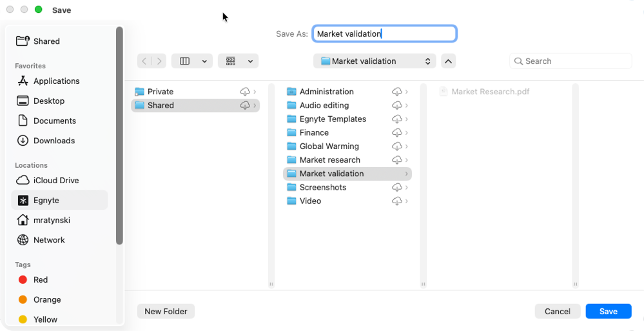Open the Global Warming folder
The height and width of the screenshot is (331, 644).
(347, 146)
